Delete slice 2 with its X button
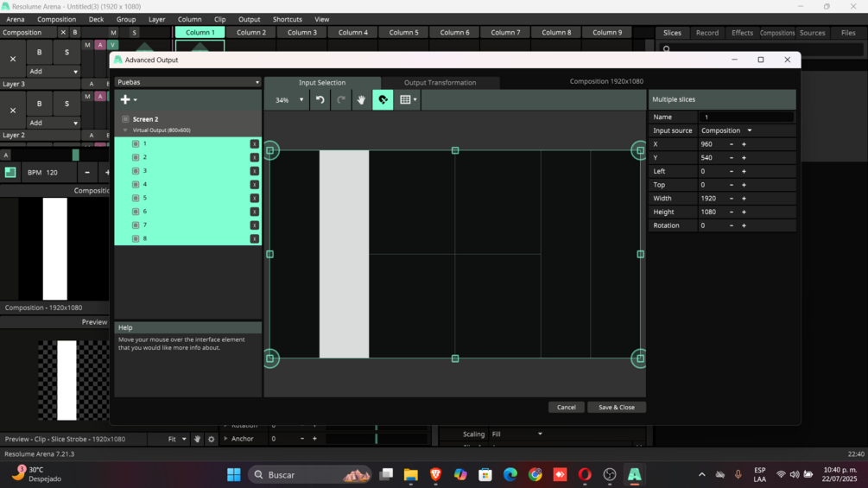 pyautogui.click(x=254, y=157)
